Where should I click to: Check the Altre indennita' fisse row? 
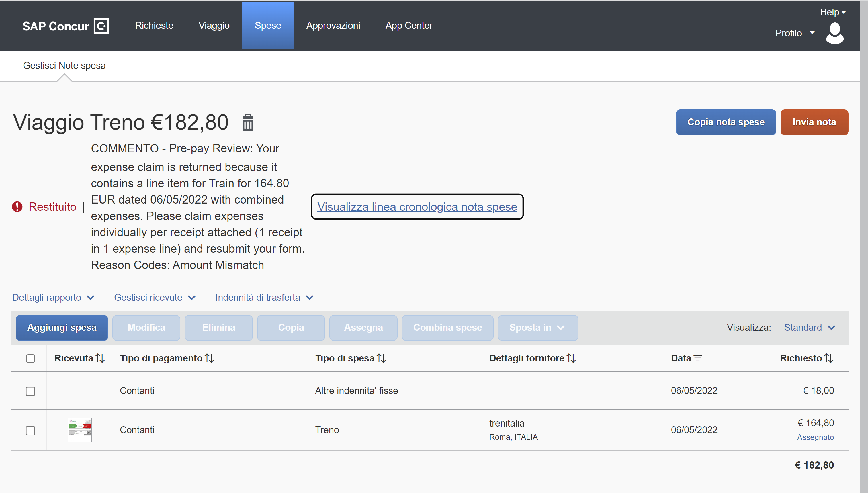pos(30,391)
